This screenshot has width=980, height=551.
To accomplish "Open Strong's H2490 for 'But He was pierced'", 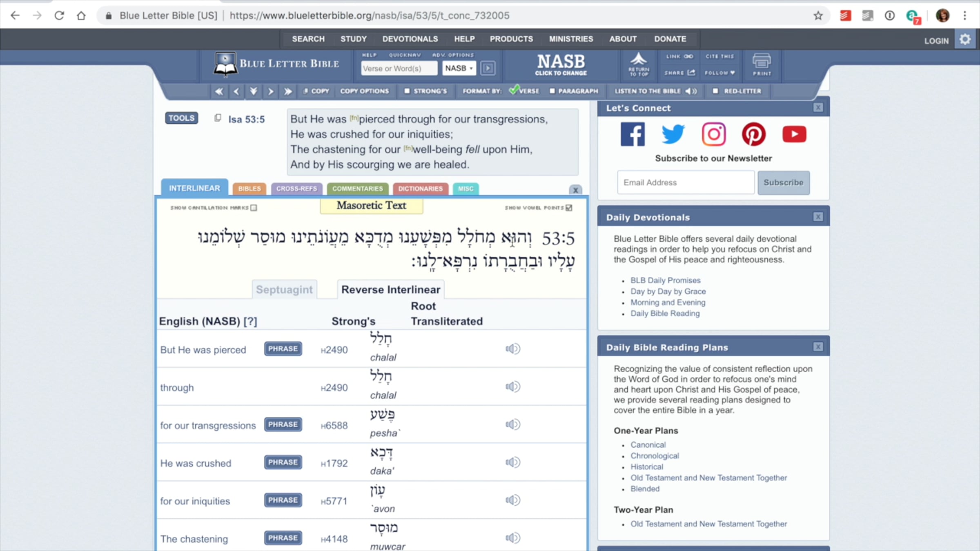I will click(x=334, y=350).
